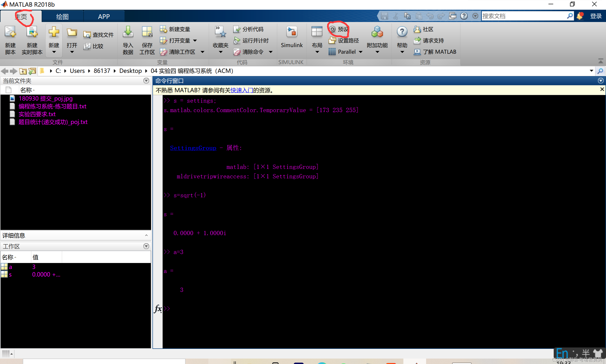Select file 编程练习系统-练习题目.txt

[x=53, y=106]
